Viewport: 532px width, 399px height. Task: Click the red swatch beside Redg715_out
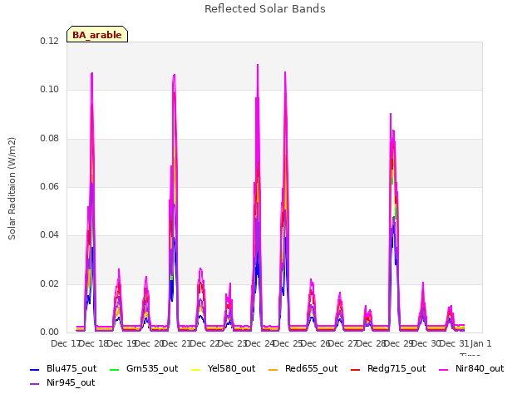(x=355, y=369)
